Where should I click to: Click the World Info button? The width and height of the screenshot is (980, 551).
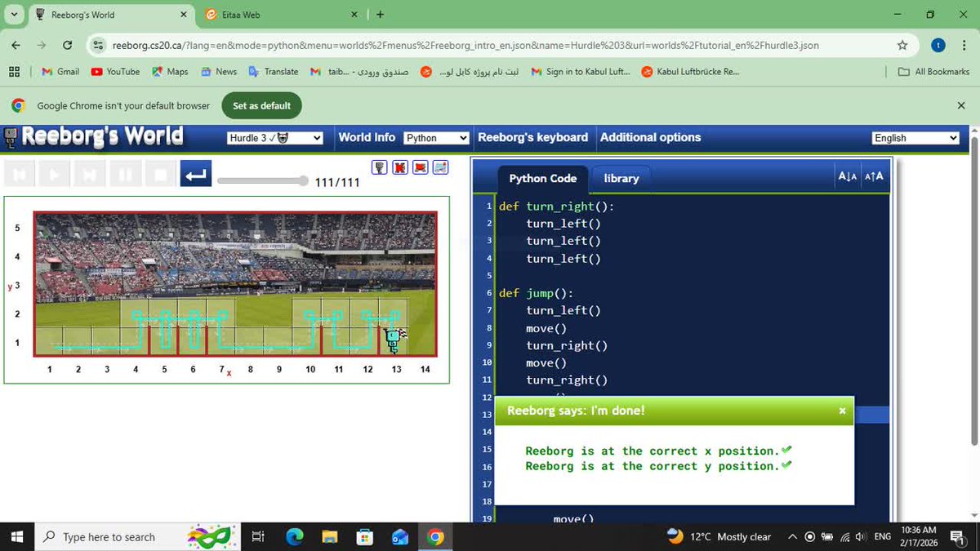pyautogui.click(x=367, y=137)
